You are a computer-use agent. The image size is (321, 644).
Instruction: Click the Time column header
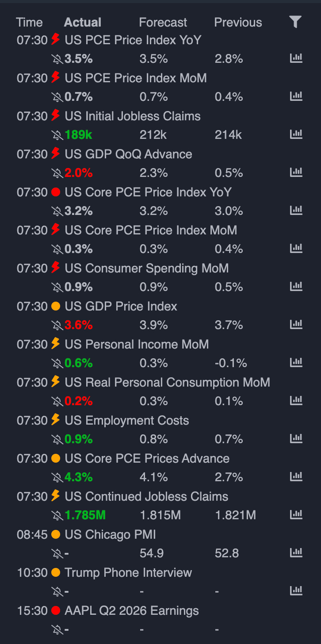click(x=29, y=23)
